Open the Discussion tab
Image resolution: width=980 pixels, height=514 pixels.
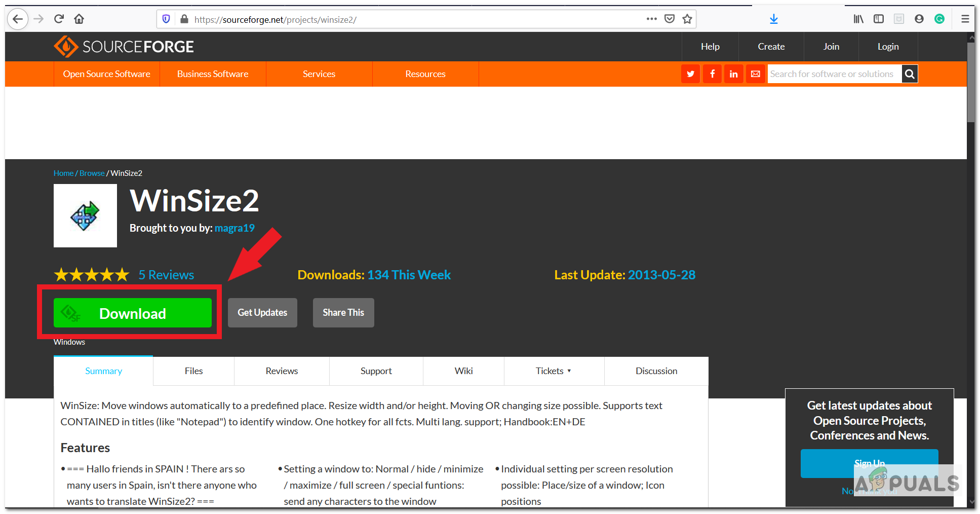tap(656, 371)
